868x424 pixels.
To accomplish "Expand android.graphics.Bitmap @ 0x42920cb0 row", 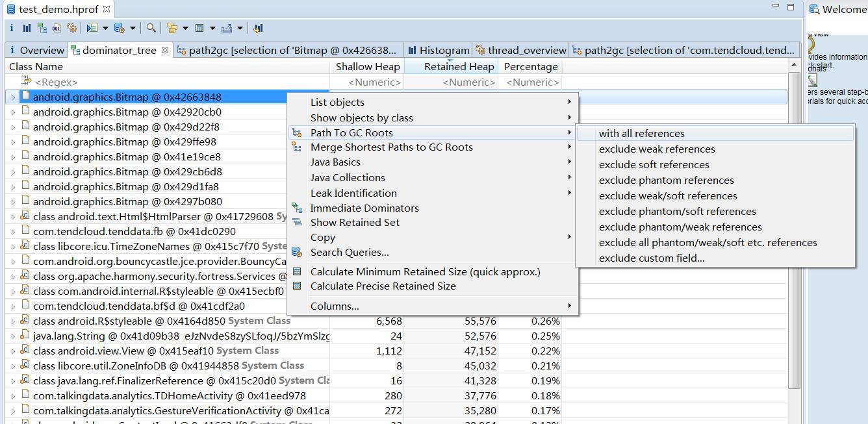I will tap(13, 112).
